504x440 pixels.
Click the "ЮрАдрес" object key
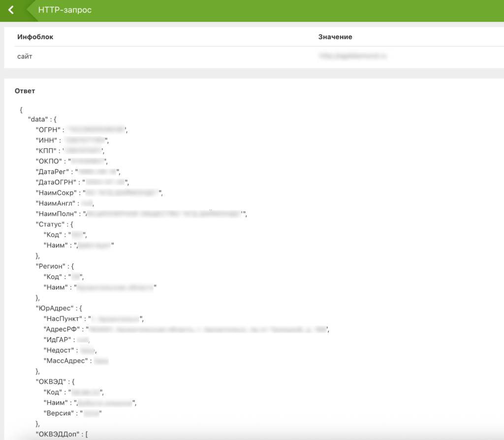(x=54, y=307)
